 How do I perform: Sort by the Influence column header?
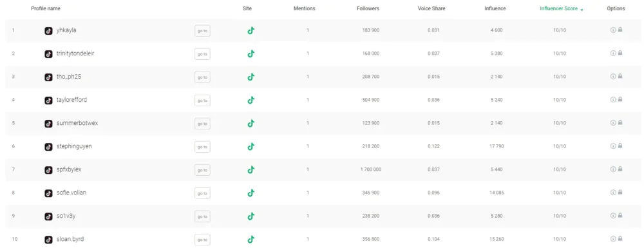pos(495,8)
